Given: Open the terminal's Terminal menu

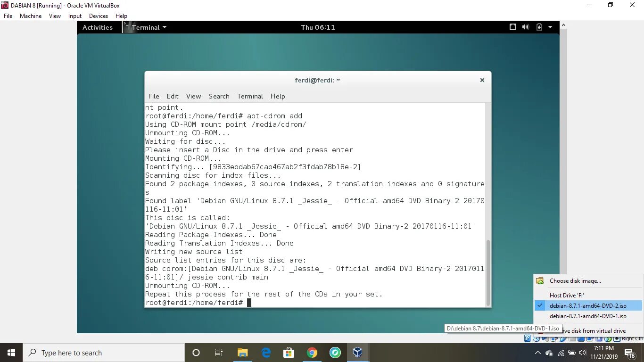Looking at the screenshot, I should coord(250,96).
